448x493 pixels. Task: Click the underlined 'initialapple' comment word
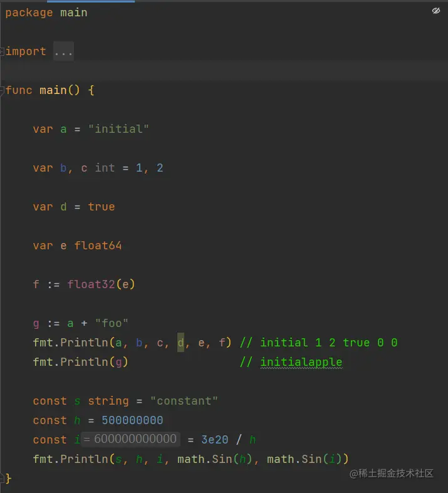[301, 362]
